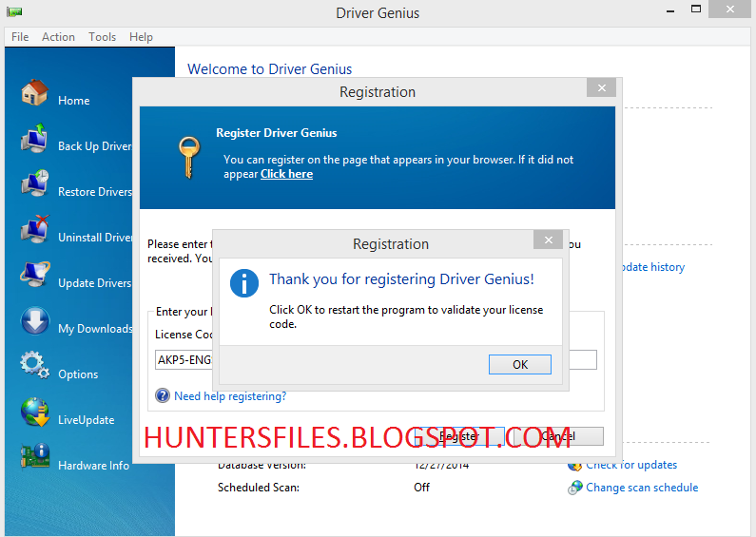Click Check for updates link
Image resolution: width=756 pixels, height=537 pixels.
[631, 465]
